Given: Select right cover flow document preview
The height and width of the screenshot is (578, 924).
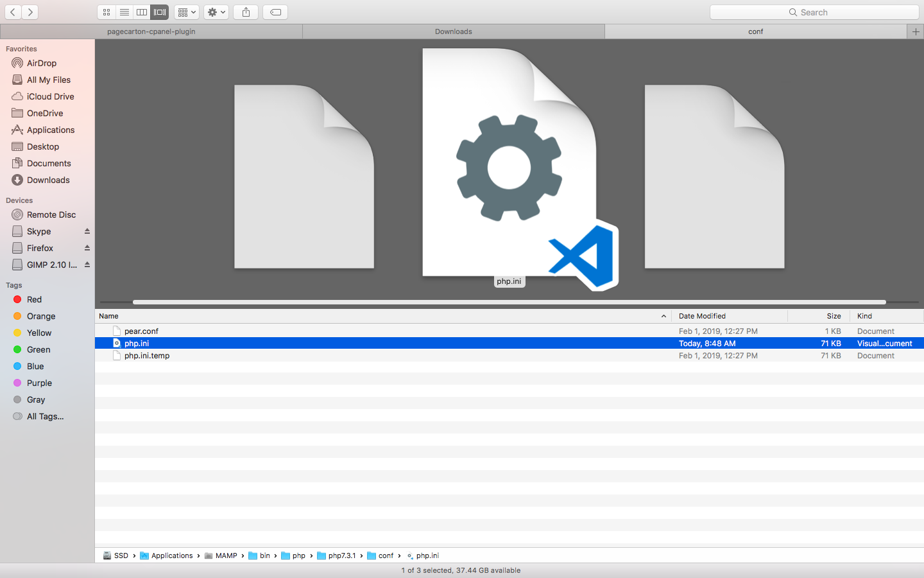Looking at the screenshot, I should 715,177.
